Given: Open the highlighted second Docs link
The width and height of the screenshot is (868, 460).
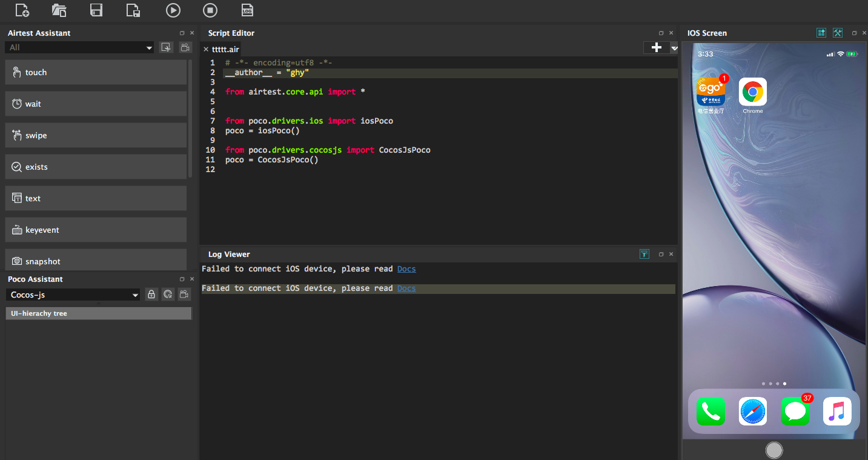Looking at the screenshot, I should click(406, 288).
